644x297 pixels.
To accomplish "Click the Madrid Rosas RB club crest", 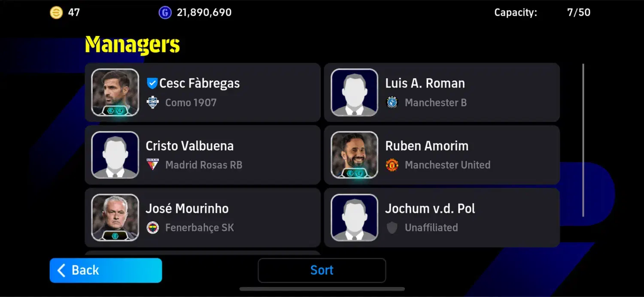I will point(153,165).
